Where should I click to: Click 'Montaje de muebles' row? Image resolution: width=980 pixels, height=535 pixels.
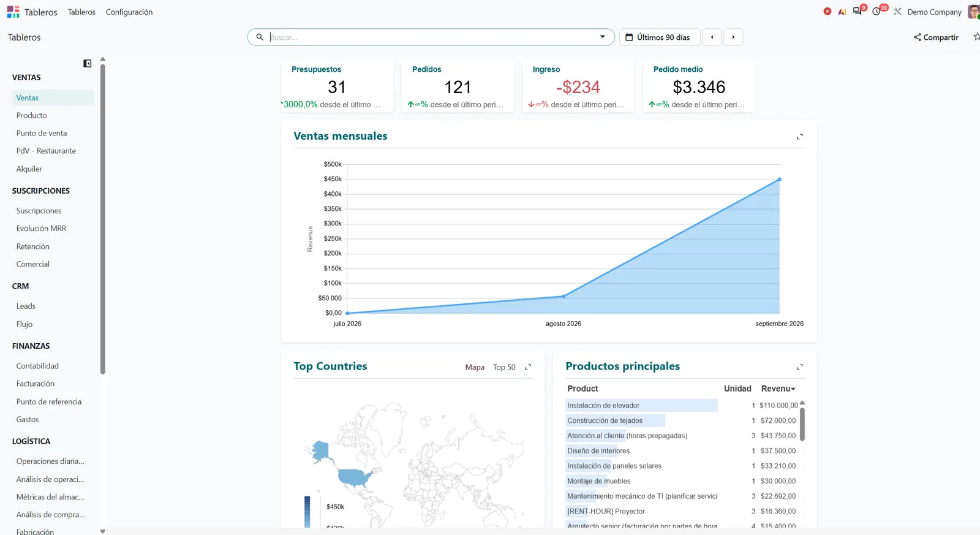[682, 481]
